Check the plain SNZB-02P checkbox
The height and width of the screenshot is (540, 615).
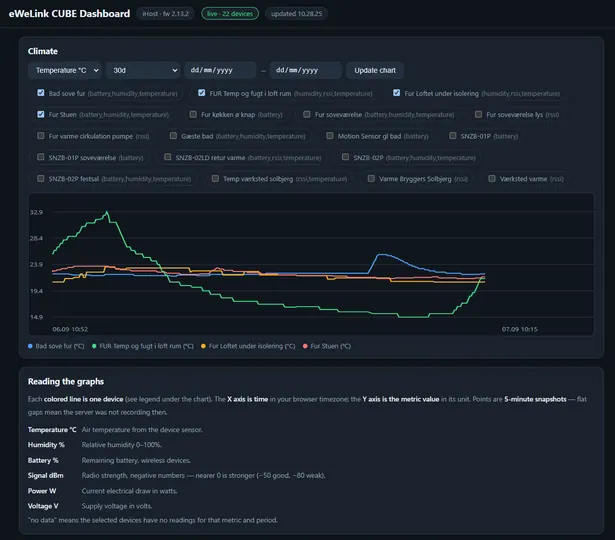click(x=346, y=157)
